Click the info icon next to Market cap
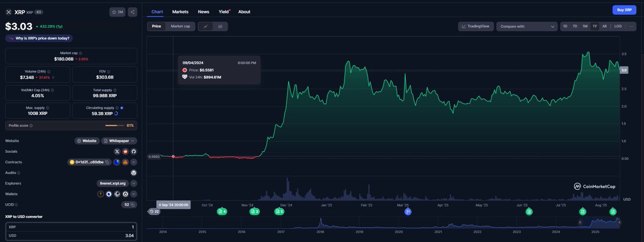 pyautogui.click(x=80, y=53)
